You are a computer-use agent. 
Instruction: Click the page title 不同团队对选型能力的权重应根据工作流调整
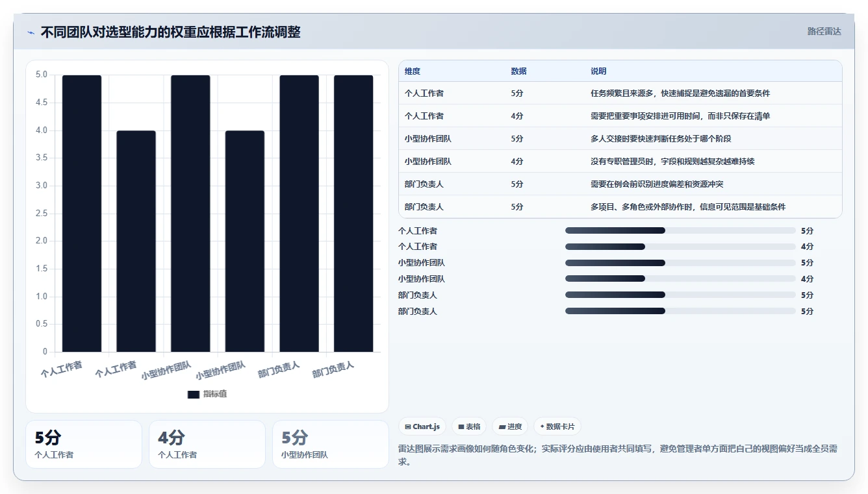170,32
